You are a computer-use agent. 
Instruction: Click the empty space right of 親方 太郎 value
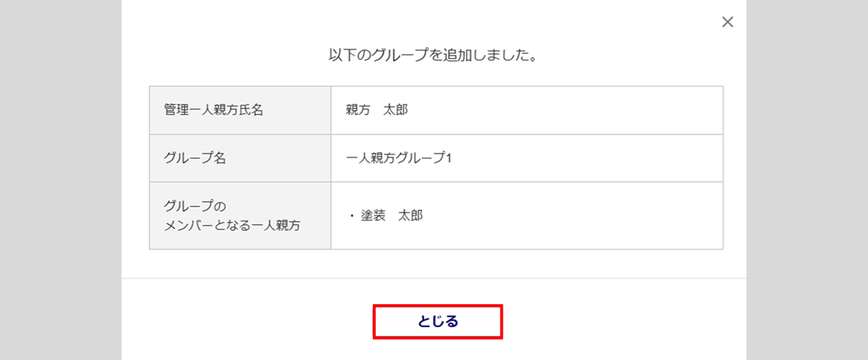click(566, 110)
